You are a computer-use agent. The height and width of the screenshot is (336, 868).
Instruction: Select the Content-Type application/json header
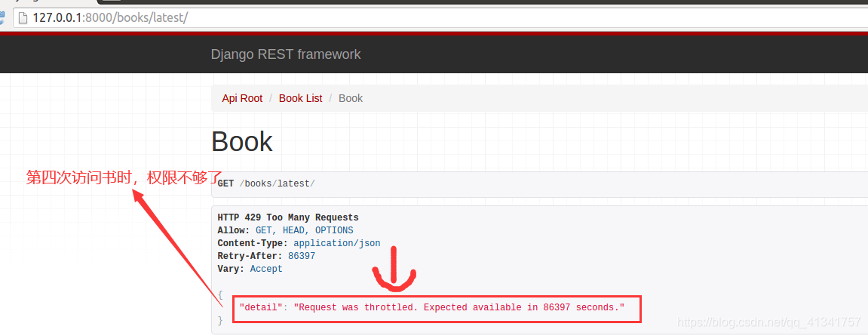[299, 243]
